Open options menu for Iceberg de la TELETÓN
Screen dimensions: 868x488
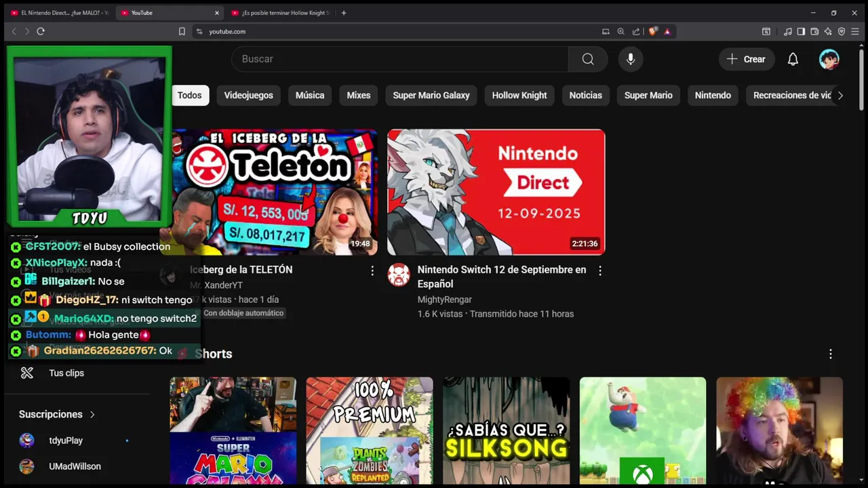[372, 270]
